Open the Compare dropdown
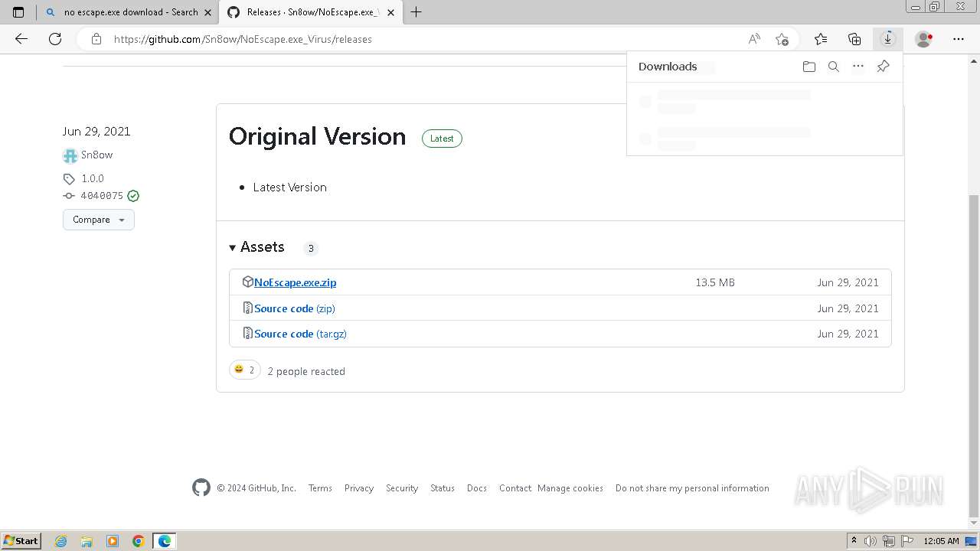This screenshot has height=551, width=980. click(99, 220)
